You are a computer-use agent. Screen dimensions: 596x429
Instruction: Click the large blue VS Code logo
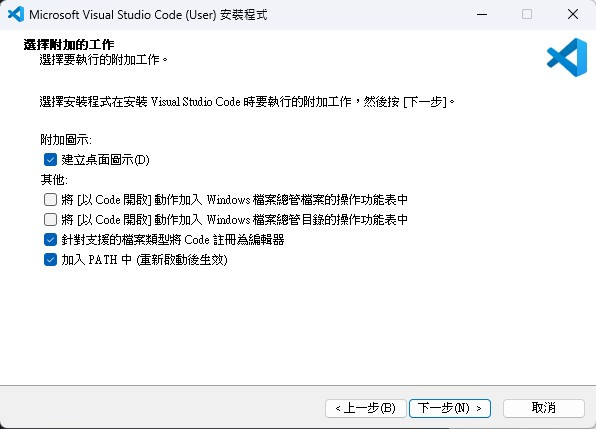click(567, 57)
